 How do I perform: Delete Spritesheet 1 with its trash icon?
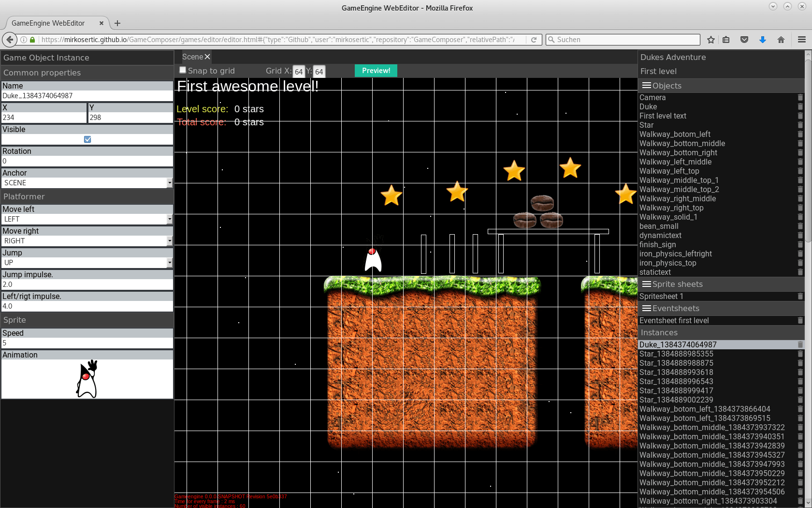click(x=800, y=296)
